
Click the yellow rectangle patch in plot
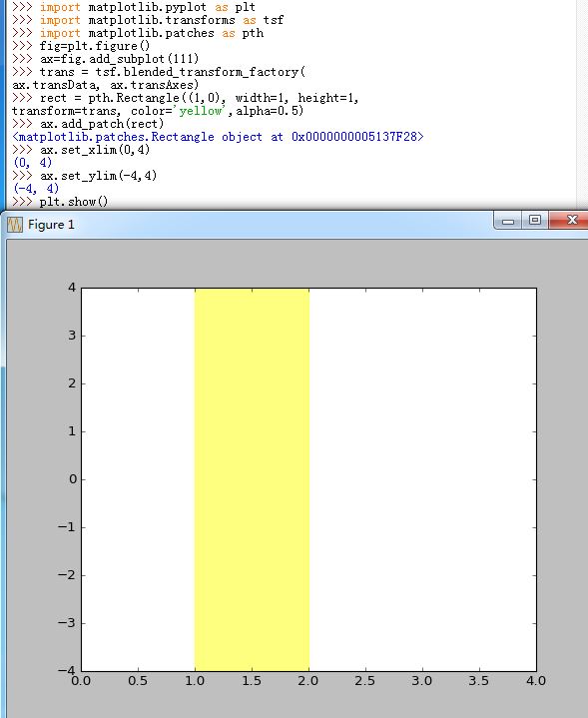coord(252,479)
